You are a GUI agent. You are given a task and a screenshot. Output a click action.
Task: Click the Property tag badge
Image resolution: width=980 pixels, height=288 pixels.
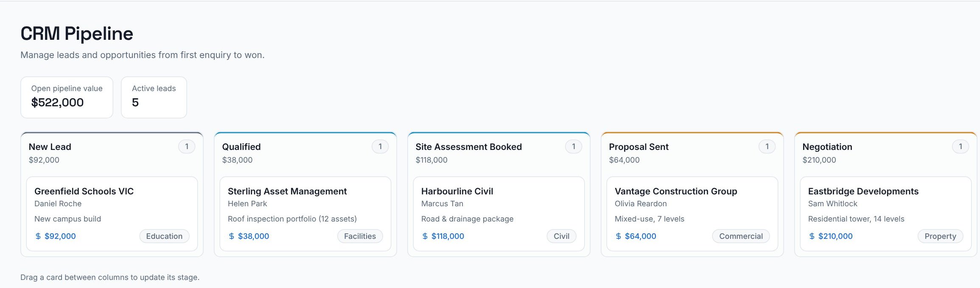940,236
